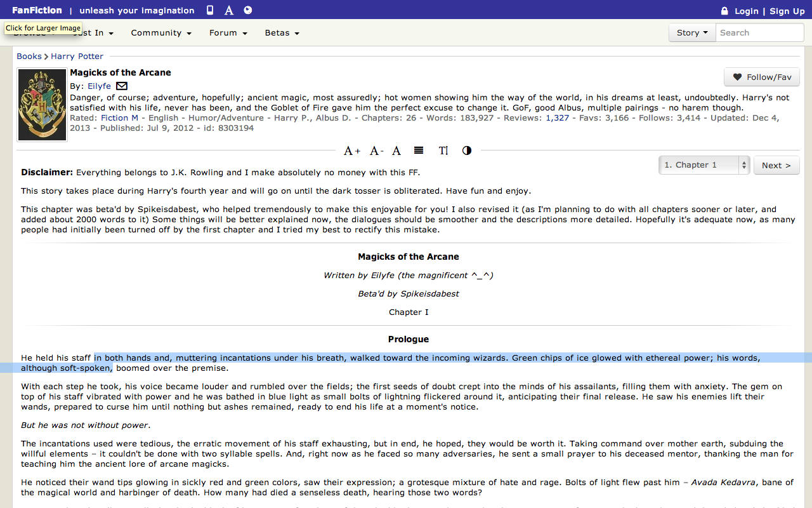Viewport: 812px width, 508px height.
Task: Toggle the header light/dark theme icon
Action: coord(248,10)
